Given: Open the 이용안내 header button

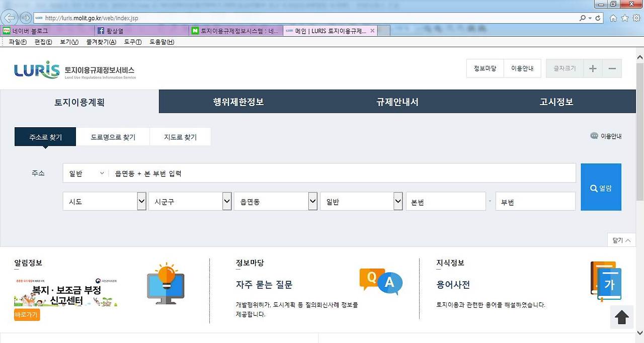Looking at the screenshot, I should [522, 68].
